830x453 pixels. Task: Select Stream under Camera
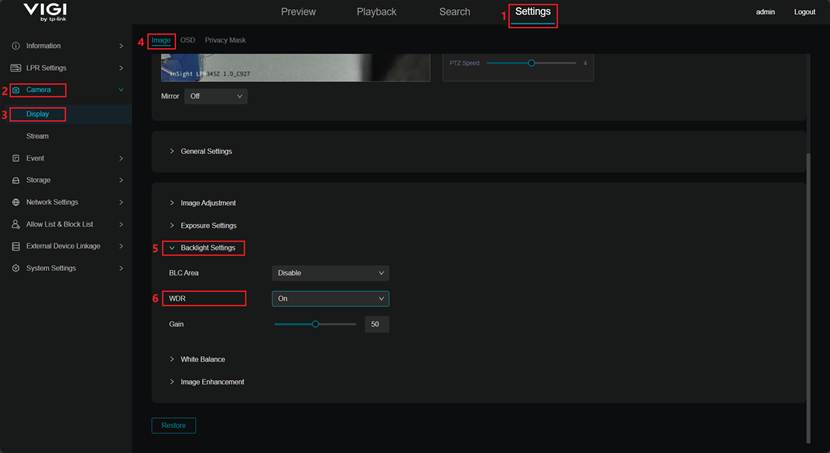pos(38,136)
